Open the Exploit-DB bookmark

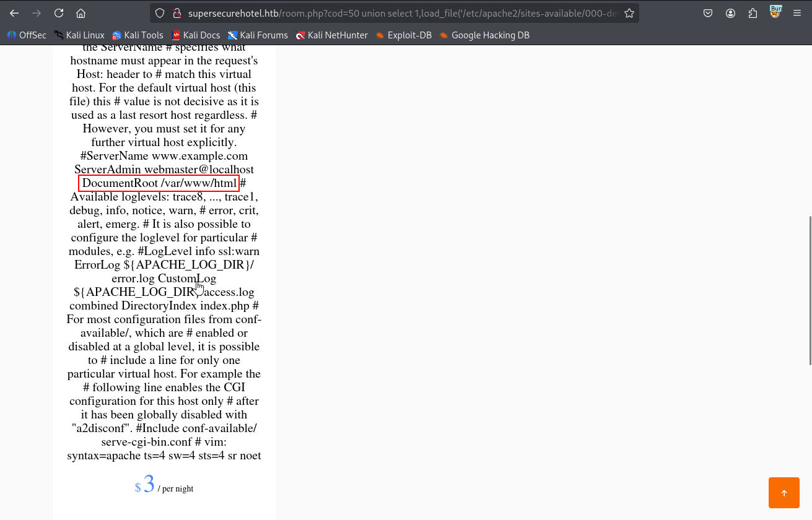(403, 35)
